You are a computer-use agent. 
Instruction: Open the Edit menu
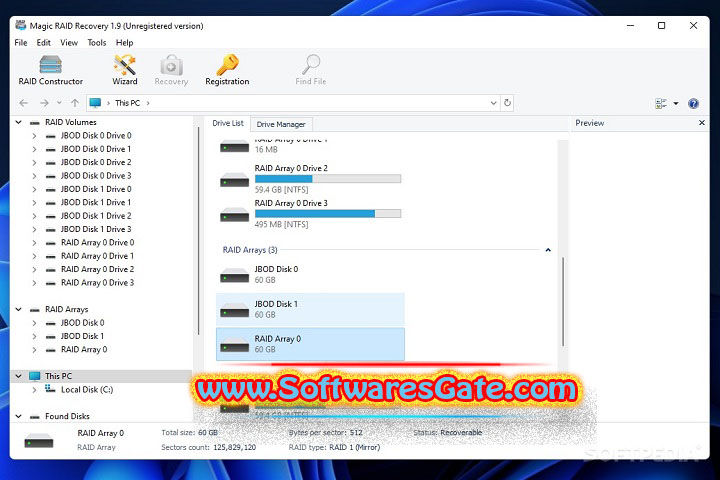(44, 43)
